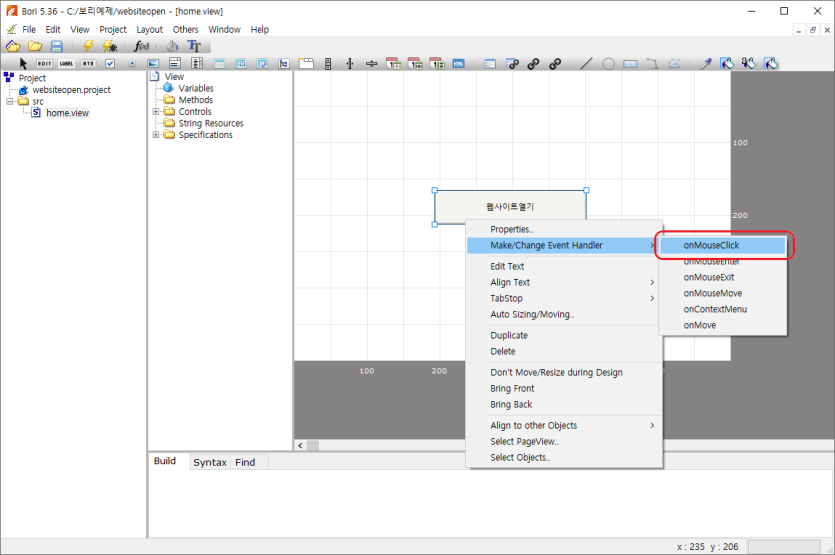Open the Help menu

point(259,29)
